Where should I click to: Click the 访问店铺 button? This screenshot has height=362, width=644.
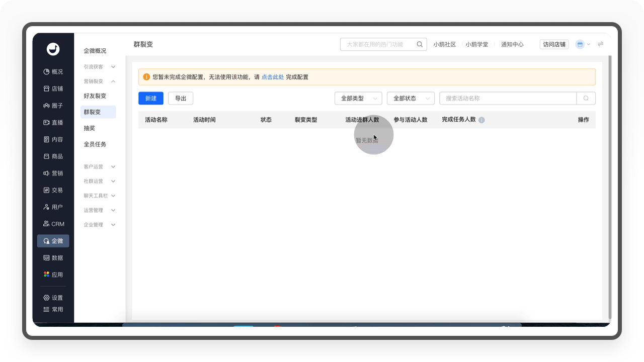coord(554,44)
